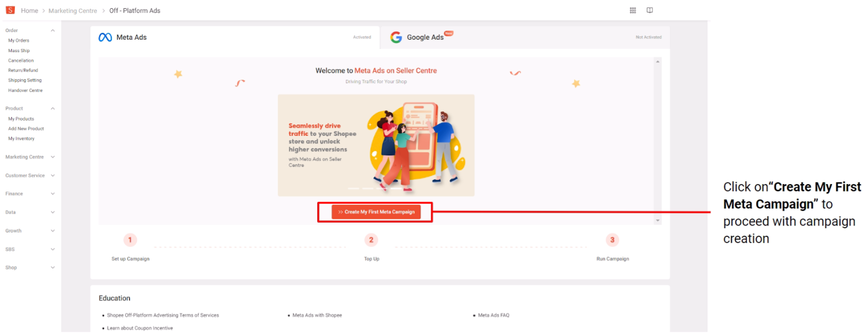Screen dimensions: 868x336
Task: Click the banner scroll down arrow
Action: (x=658, y=220)
